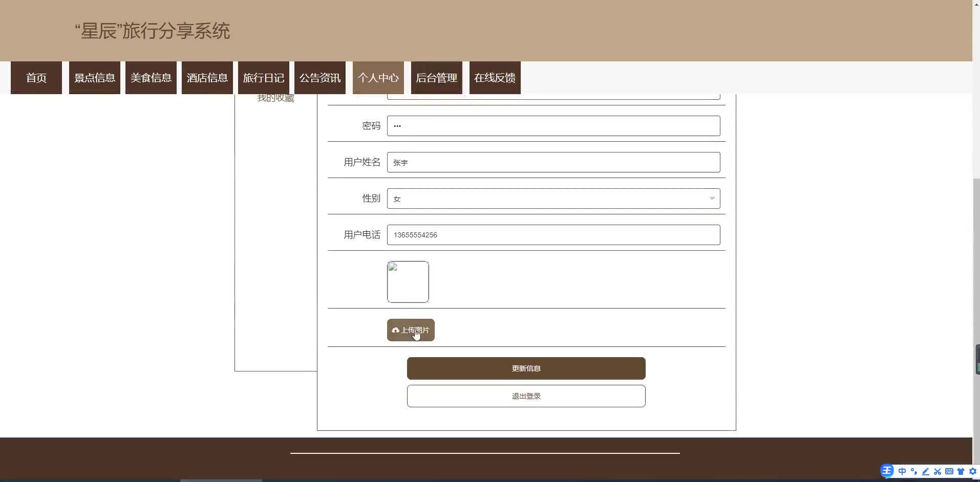Open the 旅行日记 nav item
This screenshot has height=482, width=980.
[x=264, y=78]
